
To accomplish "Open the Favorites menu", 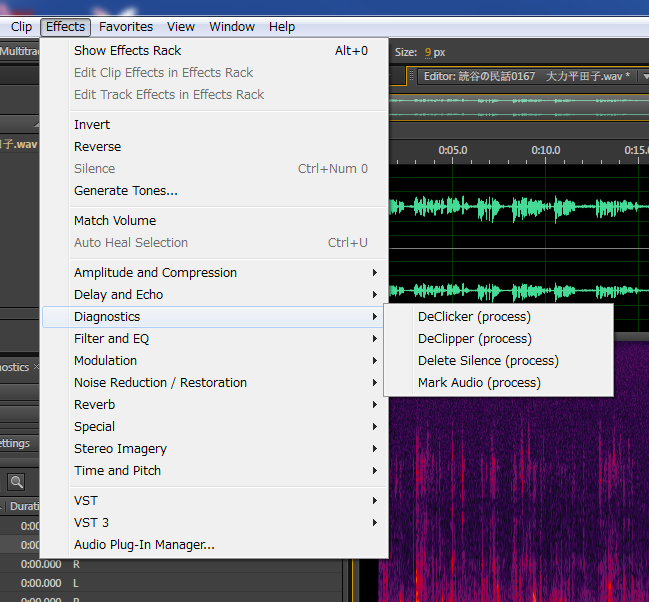I will coord(126,27).
